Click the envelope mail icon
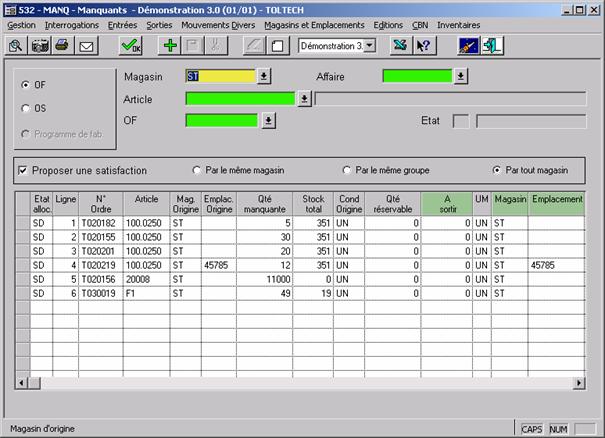This screenshot has width=605, height=438. [86, 46]
